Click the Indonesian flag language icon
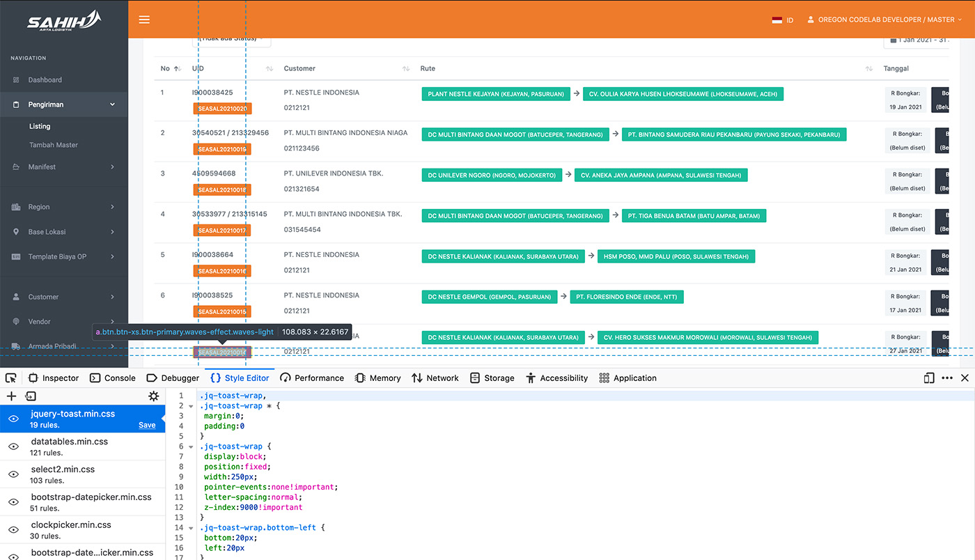This screenshot has height=560, width=975. (x=777, y=20)
